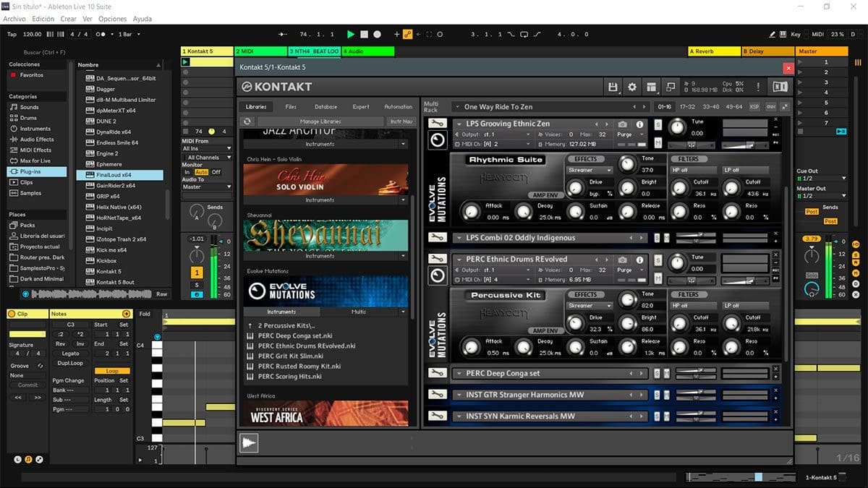The width and height of the screenshot is (868, 488).
Task: Click info icon on LPS Grooving Ethnic Zen
Action: coord(639,124)
